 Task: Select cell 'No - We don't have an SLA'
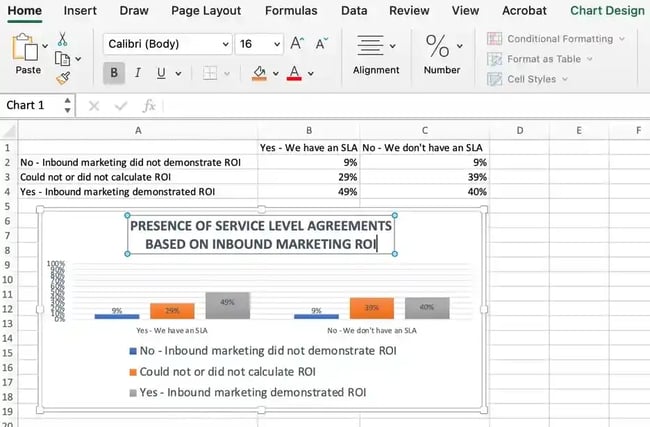(424, 148)
